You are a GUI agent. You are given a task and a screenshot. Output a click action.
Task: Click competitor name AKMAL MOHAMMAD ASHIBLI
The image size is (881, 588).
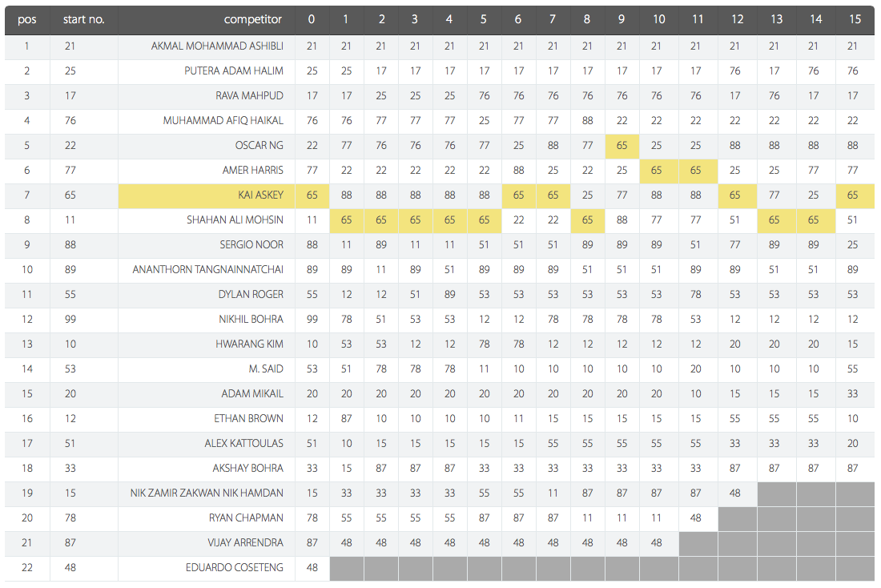click(217, 46)
